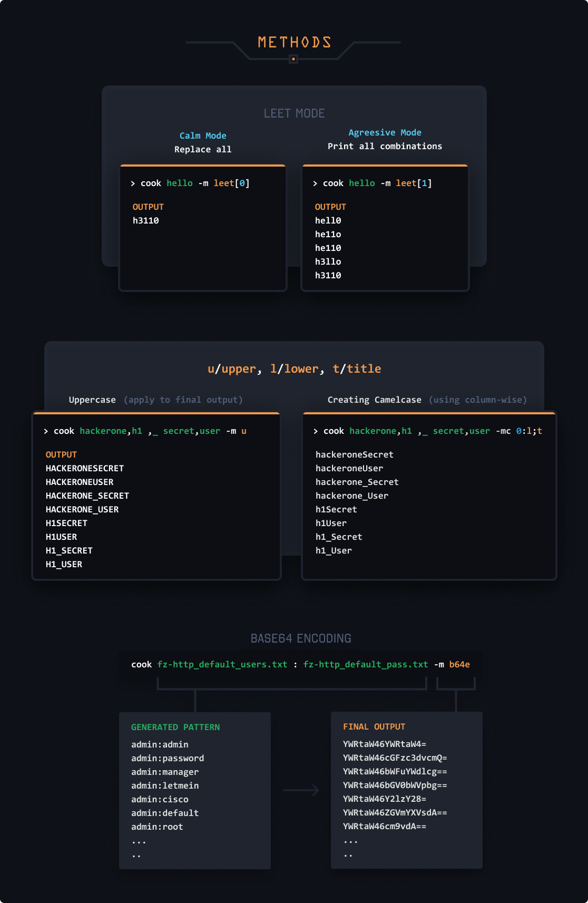
Task: Click the prompt arrow before cook hello leet[0]
Action: tap(133, 183)
